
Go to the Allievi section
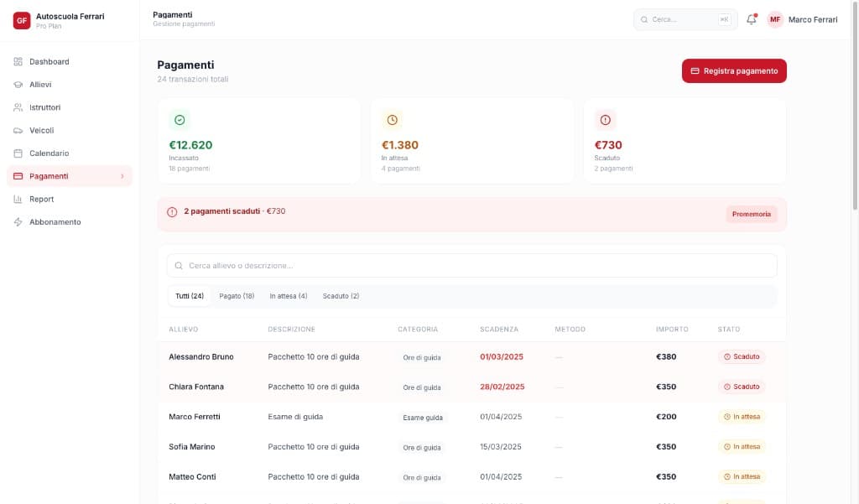40,84
